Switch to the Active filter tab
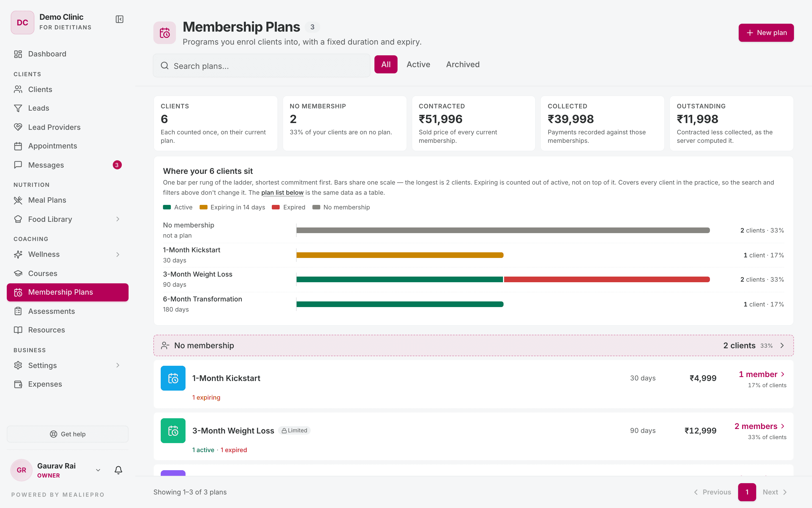 418,64
